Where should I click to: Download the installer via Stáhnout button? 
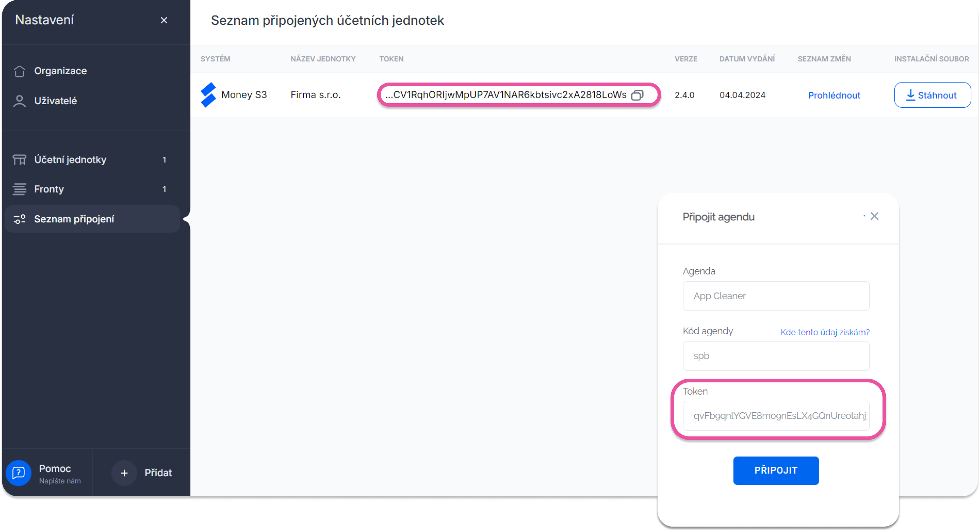932,95
